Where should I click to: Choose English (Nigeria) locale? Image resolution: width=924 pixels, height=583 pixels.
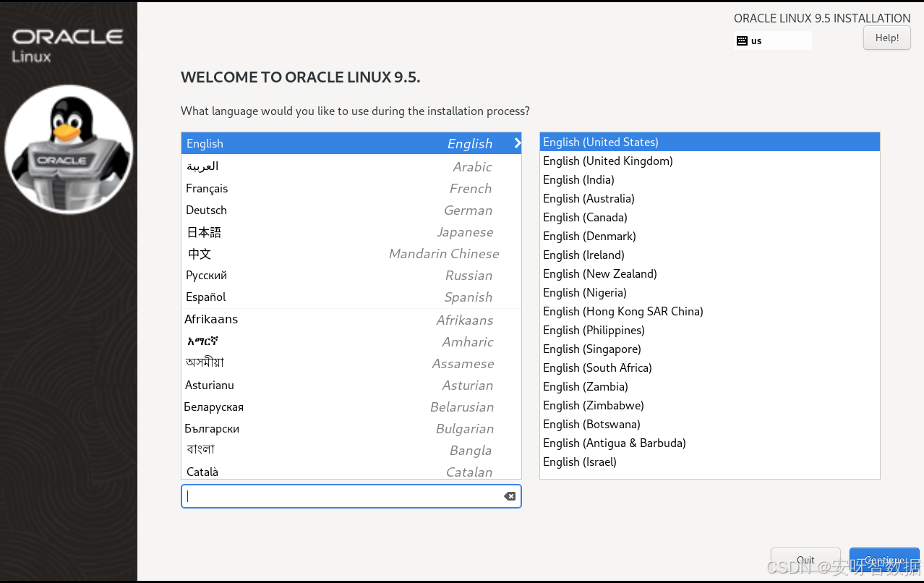coord(710,292)
